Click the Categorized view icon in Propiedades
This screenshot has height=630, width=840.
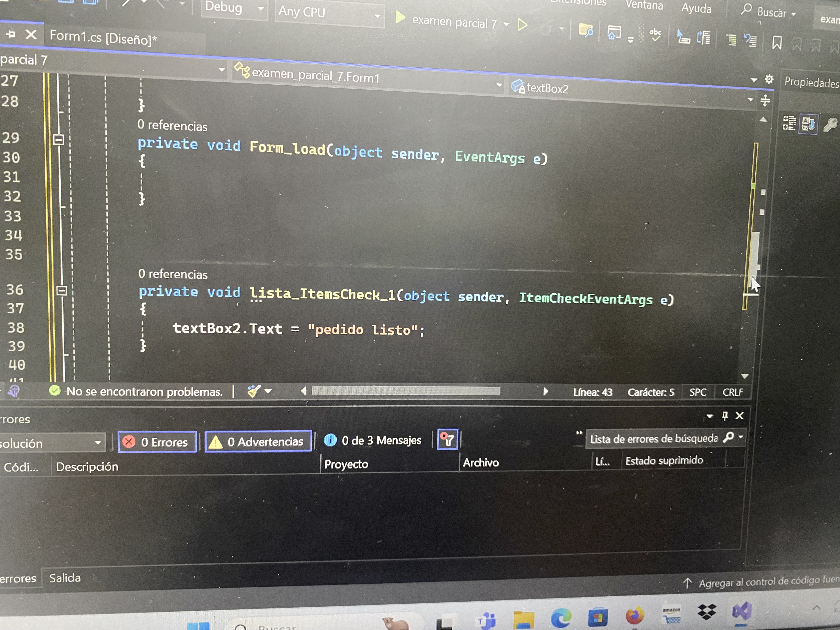[789, 123]
